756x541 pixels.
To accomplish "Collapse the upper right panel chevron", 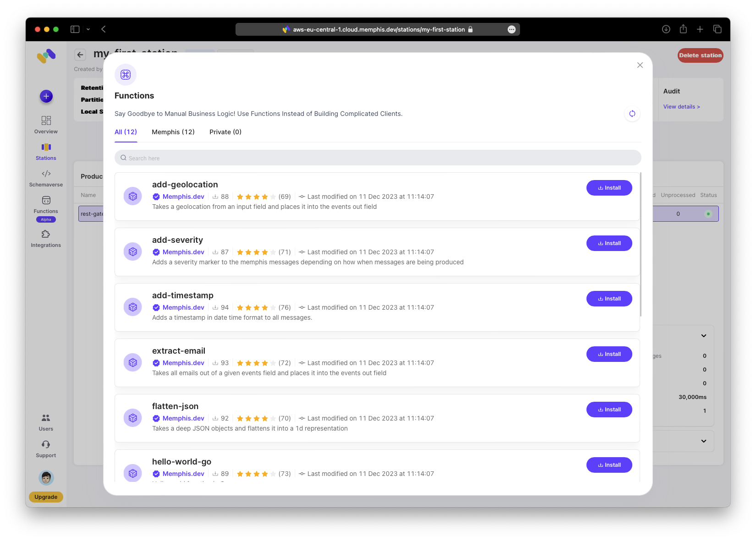I will (703, 336).
